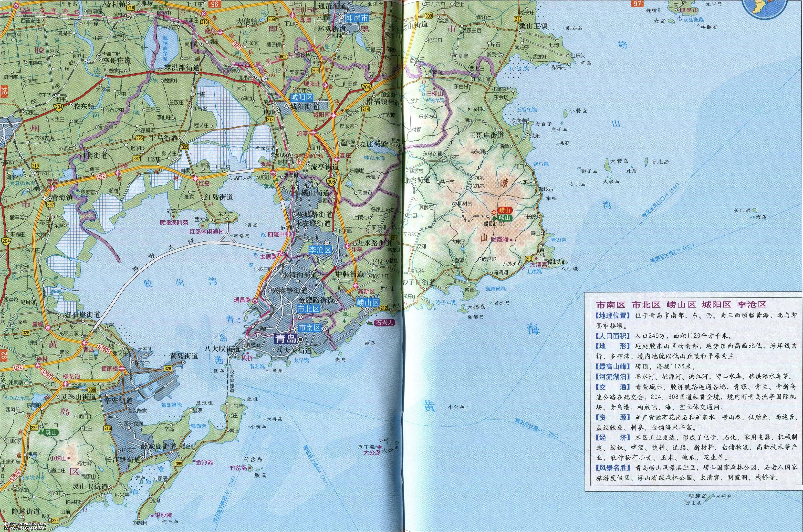Select the blue 李沧区 district label

point(320,250)
